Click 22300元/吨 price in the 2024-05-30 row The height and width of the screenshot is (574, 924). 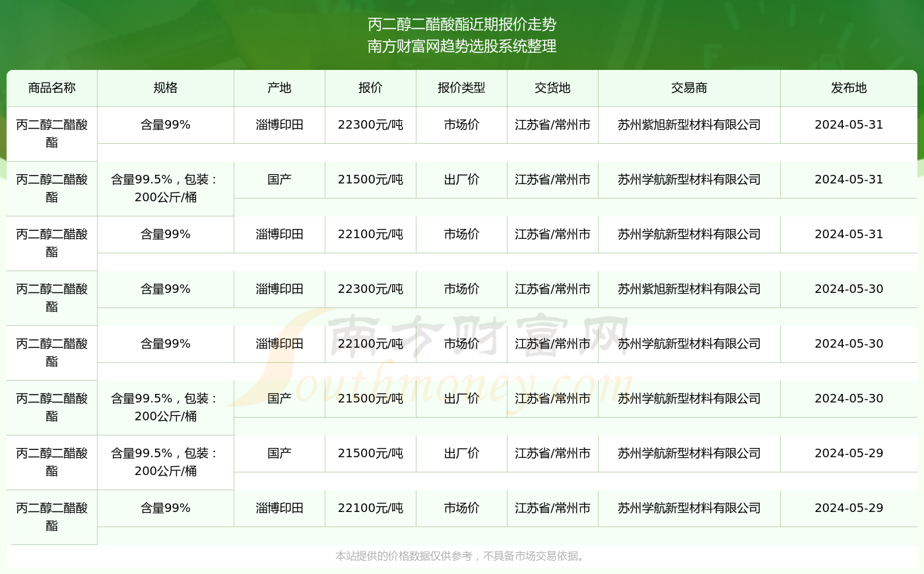coord(370,289)
